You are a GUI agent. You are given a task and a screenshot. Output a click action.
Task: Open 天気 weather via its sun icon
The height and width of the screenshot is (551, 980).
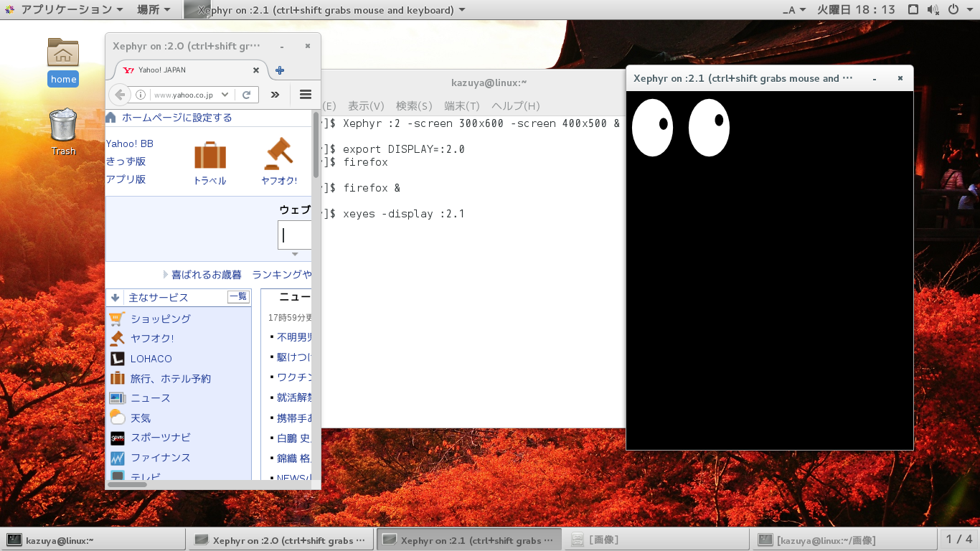click(x=116, y=418)
